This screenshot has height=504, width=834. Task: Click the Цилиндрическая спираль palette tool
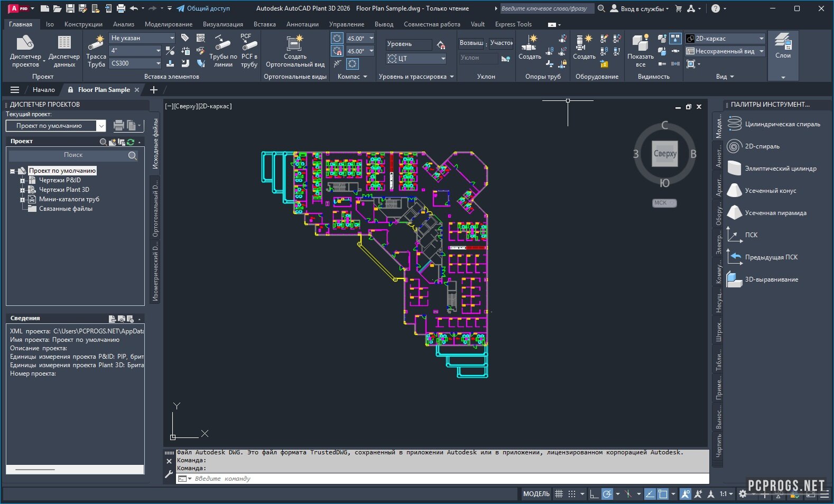(x=782, y=124)
